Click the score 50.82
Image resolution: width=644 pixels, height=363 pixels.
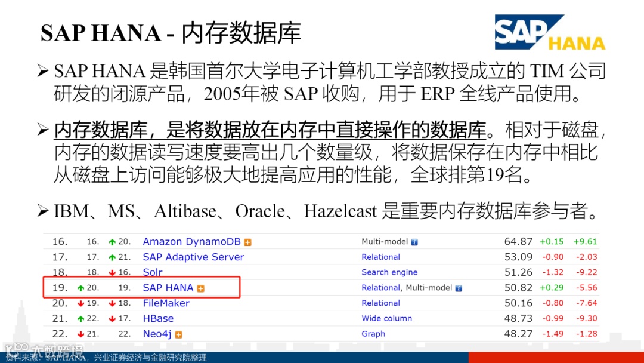[x=518, y=288]
